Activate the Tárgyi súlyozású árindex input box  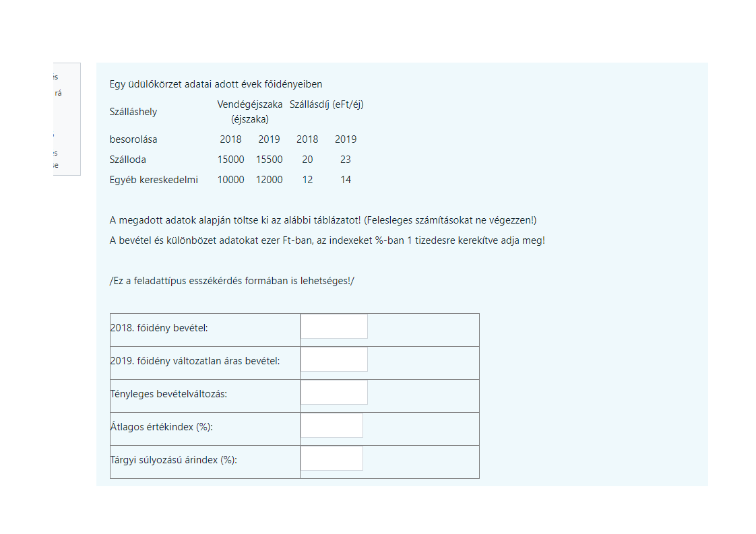(x=332, y=459)
